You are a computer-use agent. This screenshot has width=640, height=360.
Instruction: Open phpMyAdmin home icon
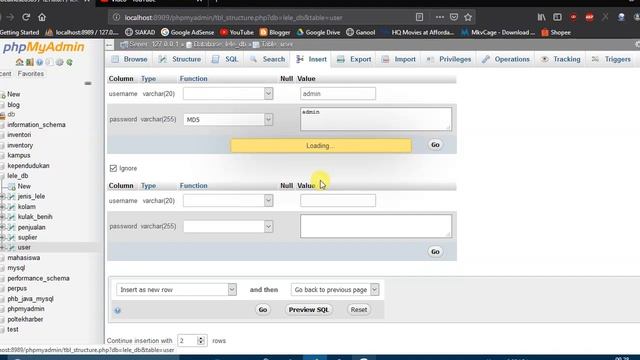coord(19,62)
